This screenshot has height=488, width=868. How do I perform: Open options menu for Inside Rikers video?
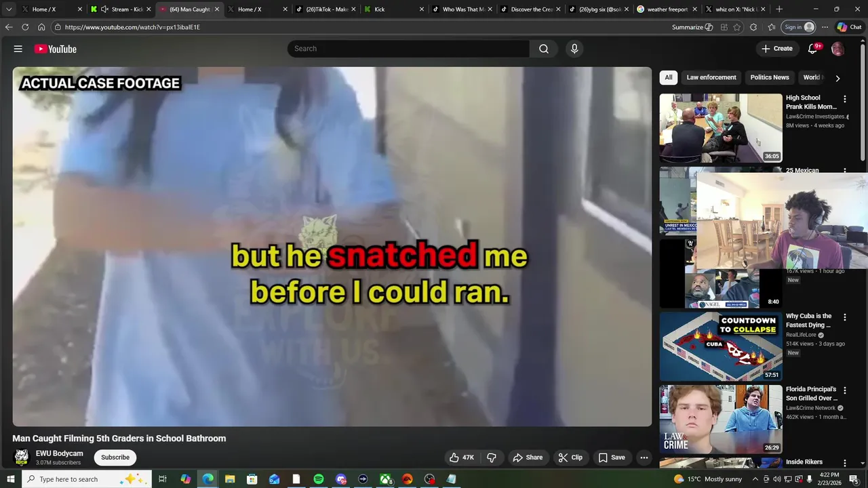coord(845,463)
